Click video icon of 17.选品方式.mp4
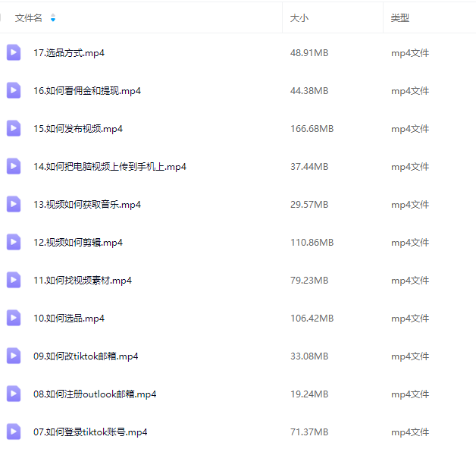The image size is (476, 452). [14, 52]
